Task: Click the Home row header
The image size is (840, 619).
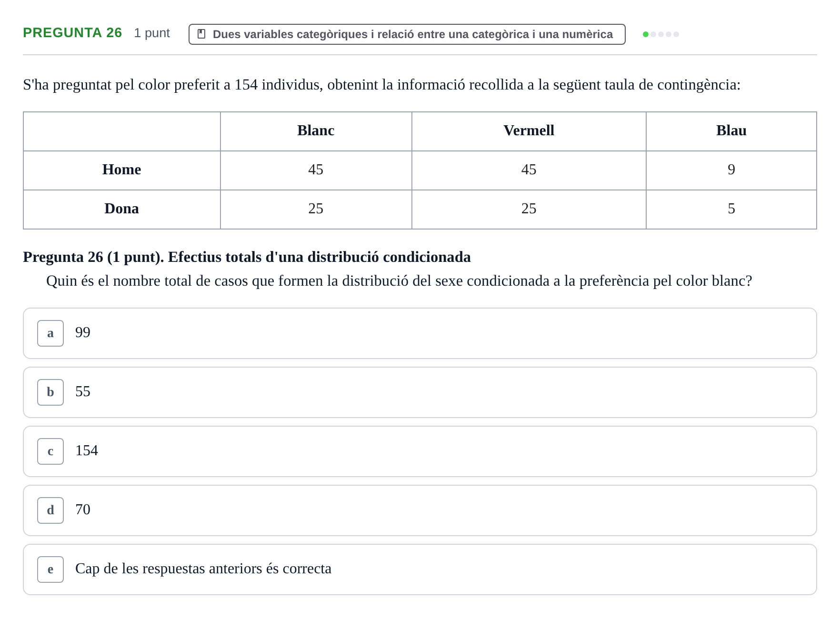Action: click(x=121, y=170)
